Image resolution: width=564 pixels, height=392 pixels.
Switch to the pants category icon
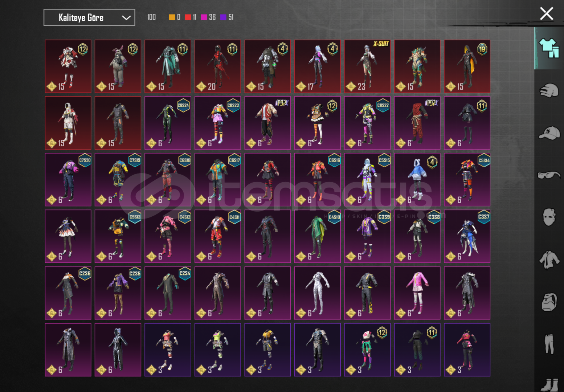pos(549,344)
